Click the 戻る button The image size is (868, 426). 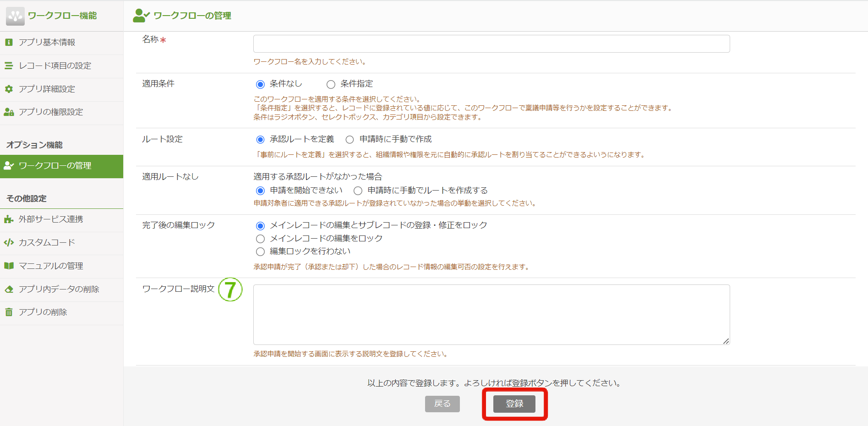(442, 404)
